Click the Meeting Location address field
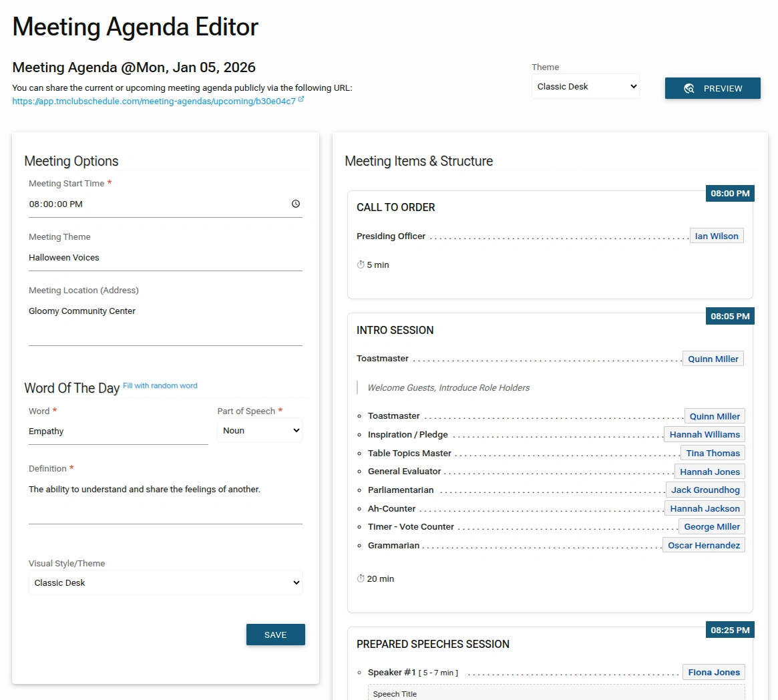The width and height of the screenshot is (778, 700). tap(166, 321)
